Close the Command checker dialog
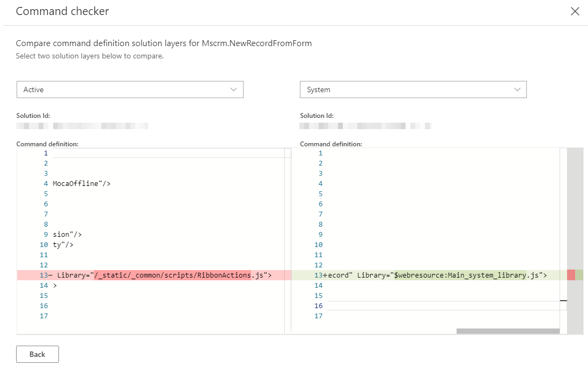 click(575, 11)
